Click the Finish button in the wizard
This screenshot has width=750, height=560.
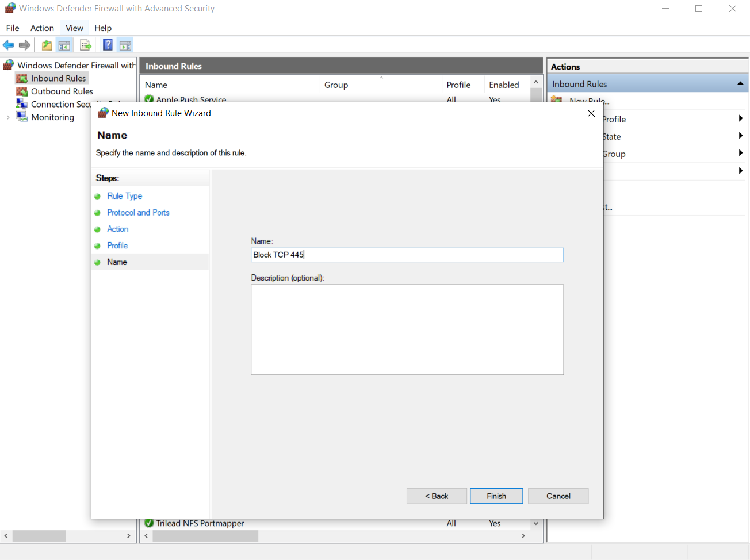[x=496, y=496]
